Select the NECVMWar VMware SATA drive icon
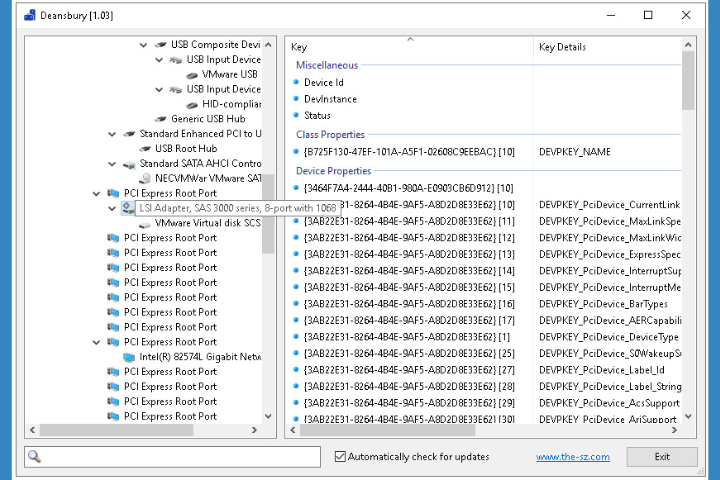Screen dimensions: 720x480 click(x=145, y=178)
